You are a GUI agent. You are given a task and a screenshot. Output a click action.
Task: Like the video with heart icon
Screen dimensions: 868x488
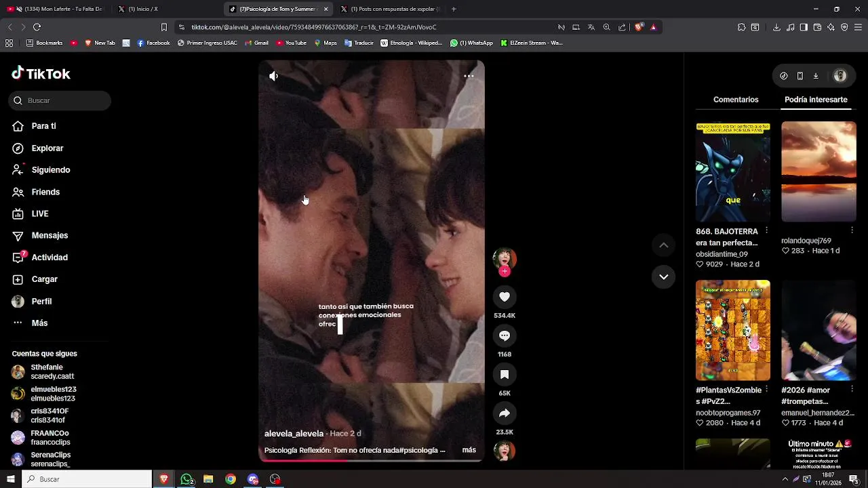505,297
